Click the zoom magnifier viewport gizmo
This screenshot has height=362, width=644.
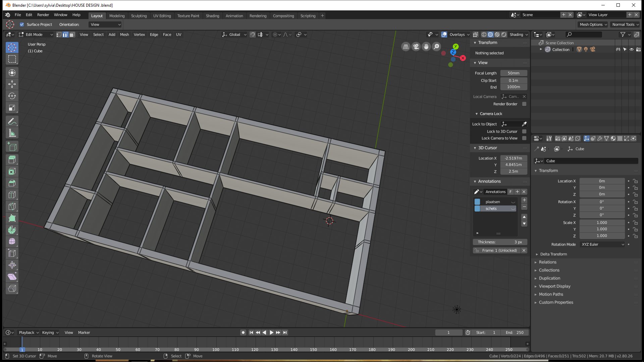(436, 47)
